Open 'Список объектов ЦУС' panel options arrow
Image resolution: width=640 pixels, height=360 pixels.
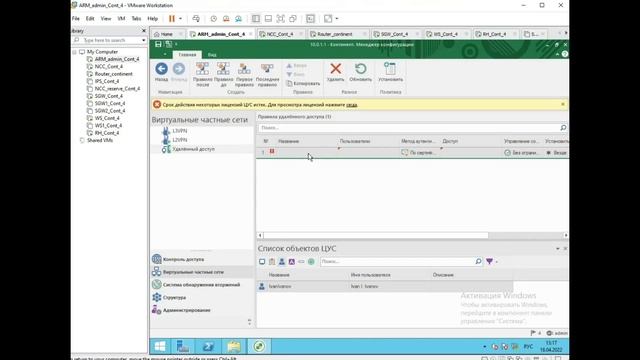(x=558, y=249)
